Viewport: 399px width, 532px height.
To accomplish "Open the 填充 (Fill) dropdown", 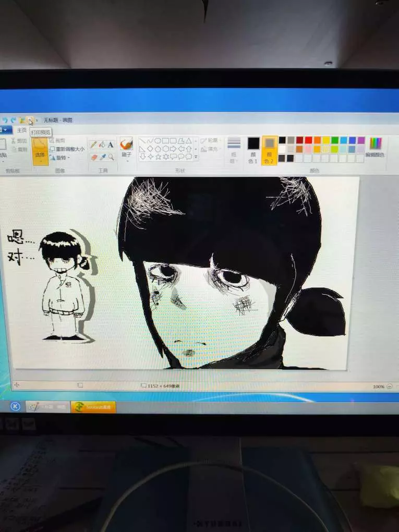I will pos(210,149).
